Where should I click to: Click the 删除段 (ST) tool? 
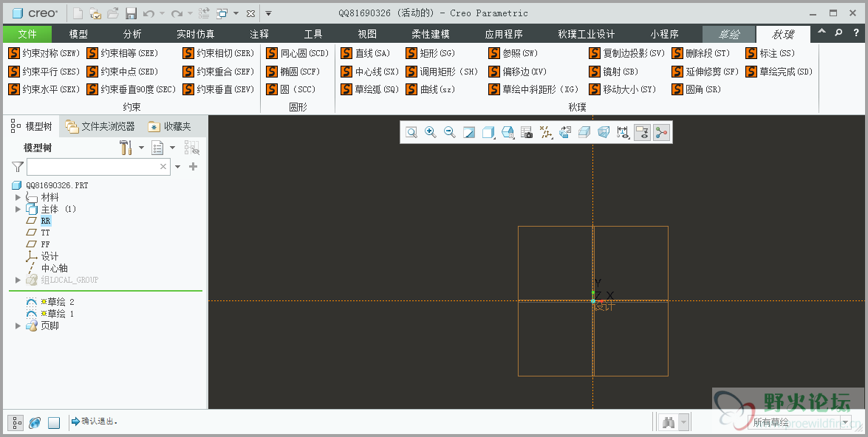pyautogui.click(x=701, y=53)
